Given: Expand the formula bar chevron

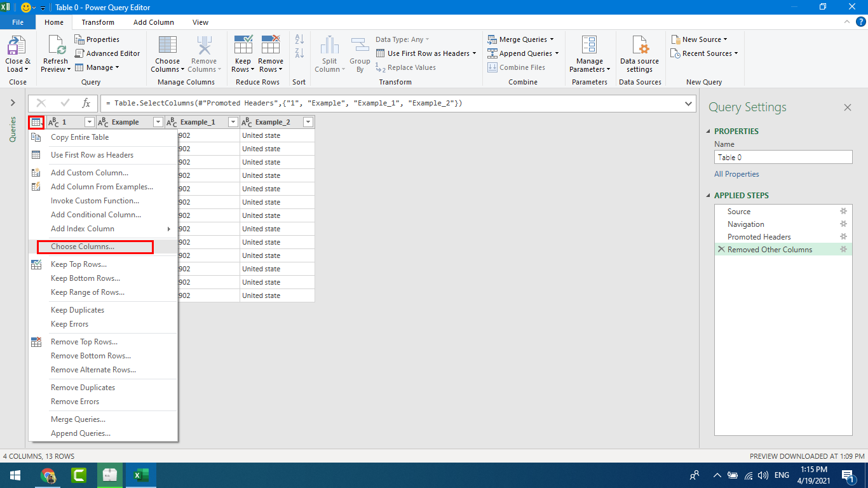Looking at the screenshot, I should [689, 103].
